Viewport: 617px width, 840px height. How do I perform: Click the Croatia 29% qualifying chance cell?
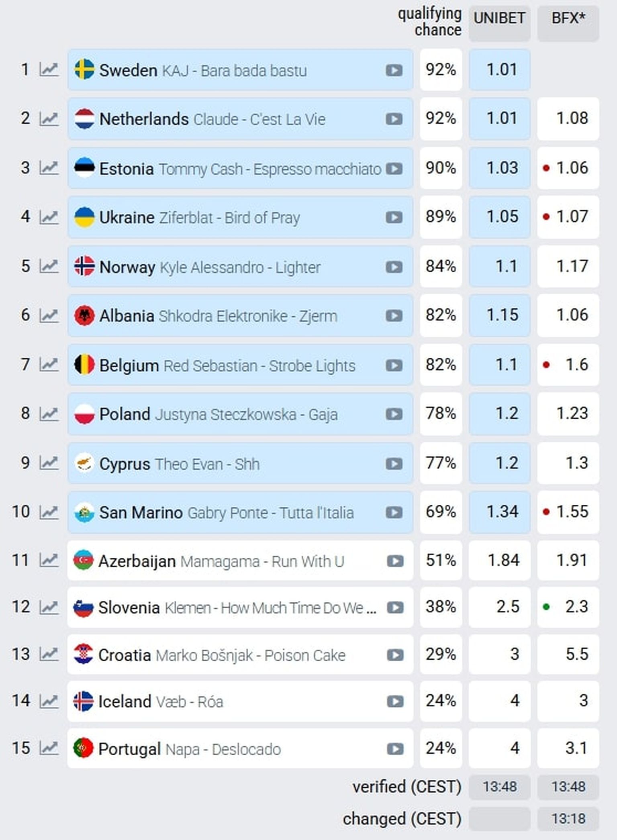(441, 654)
